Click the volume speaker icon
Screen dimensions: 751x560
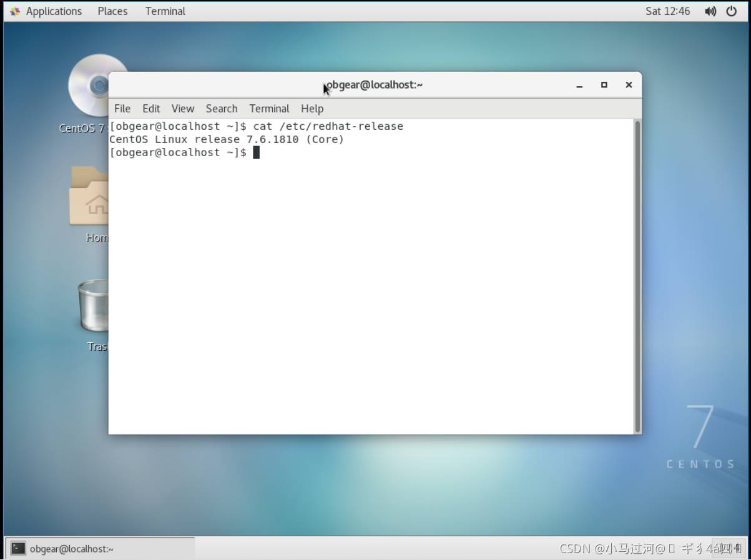click(710, 11)
